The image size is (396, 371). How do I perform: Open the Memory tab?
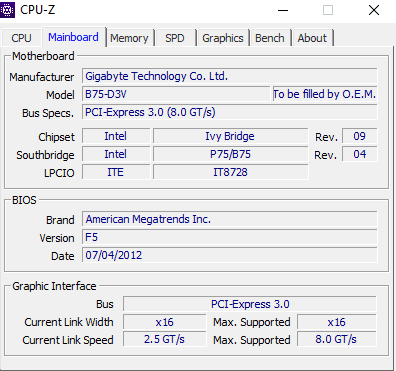pos(129,38)
